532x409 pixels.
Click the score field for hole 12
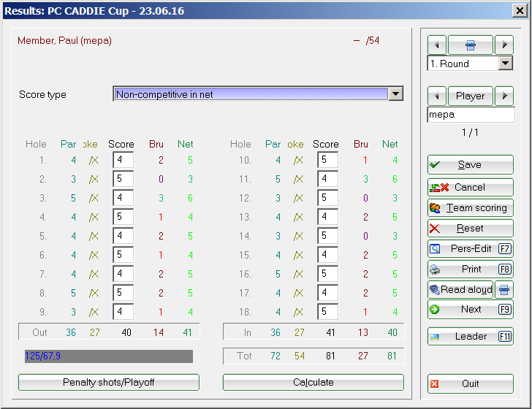327,198
